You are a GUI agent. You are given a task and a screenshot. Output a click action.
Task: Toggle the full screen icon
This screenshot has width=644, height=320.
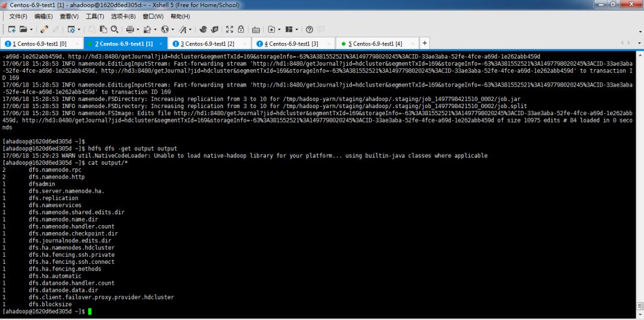point(230,29)
